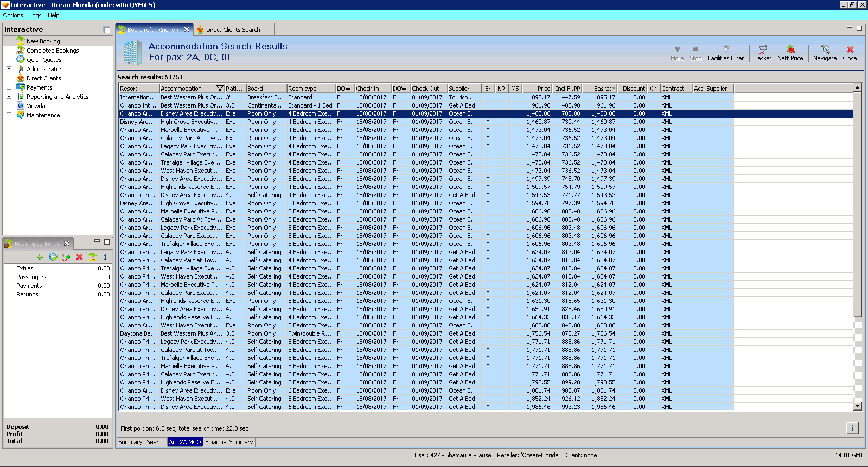Image resolution: width=868 pixels, height=467 pixels.
Task: Click the blue info icon in Booking contents
Action: tap(105, 257)
